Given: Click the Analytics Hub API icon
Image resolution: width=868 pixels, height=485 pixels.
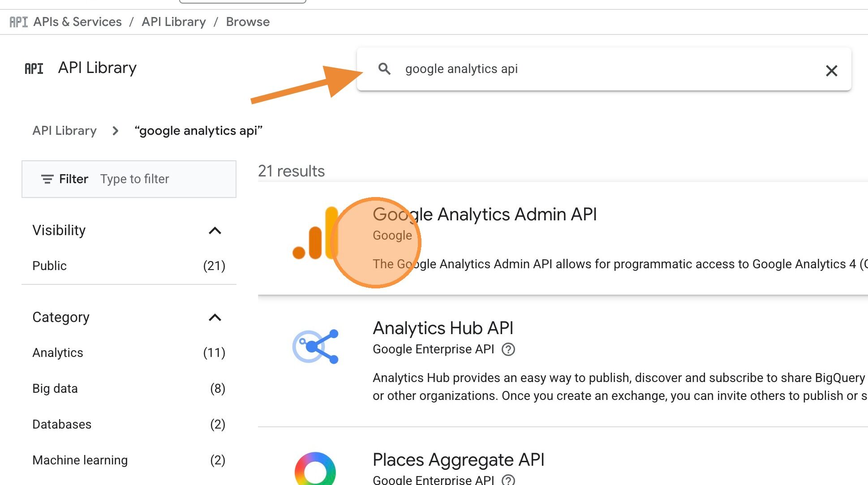Looking at the screenshot, I should pos(316,347).
